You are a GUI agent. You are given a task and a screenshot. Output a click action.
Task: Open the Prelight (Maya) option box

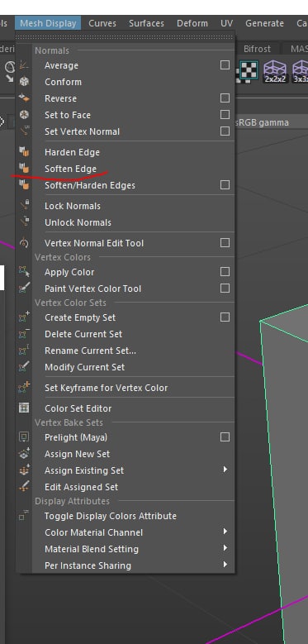(x=225, y=437)
